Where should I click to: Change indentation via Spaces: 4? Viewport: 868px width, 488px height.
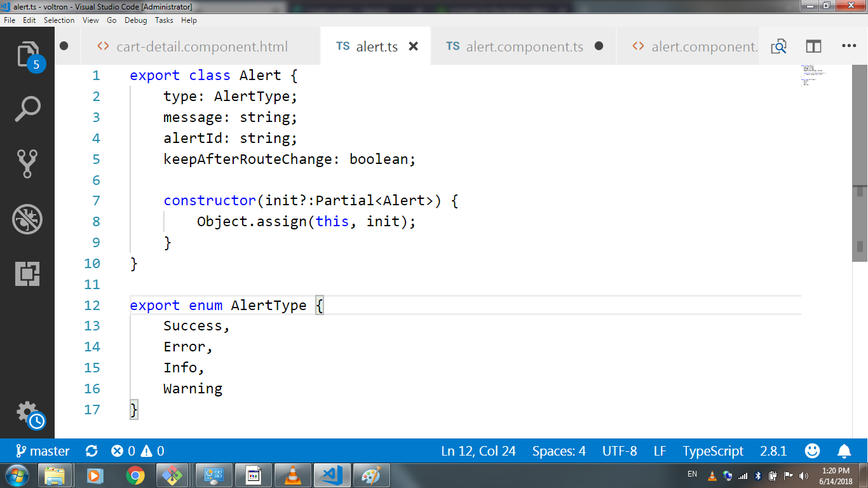click(x=559, y=451)
